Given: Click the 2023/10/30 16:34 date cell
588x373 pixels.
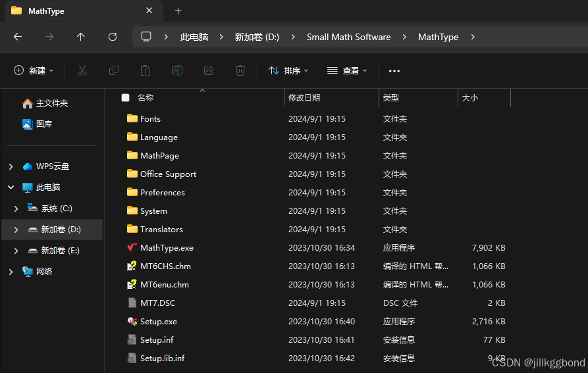Looking at the screenshot, I should click(x=321, y=247).
